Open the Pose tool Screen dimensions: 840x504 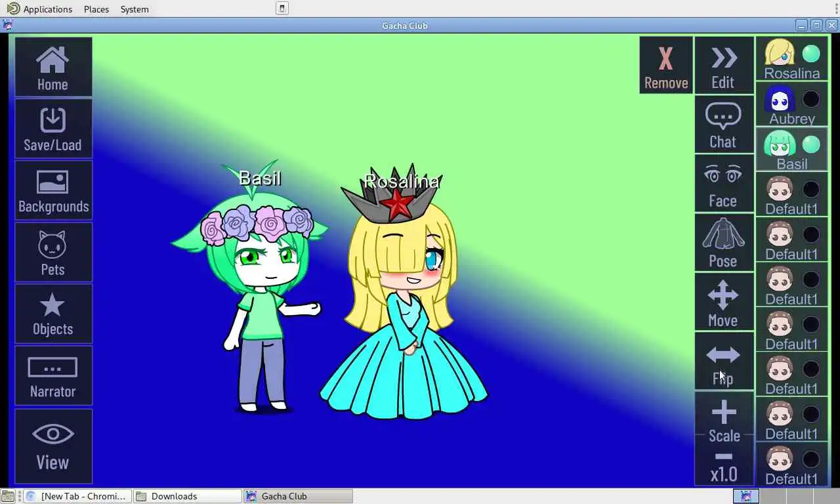(724, 243)
